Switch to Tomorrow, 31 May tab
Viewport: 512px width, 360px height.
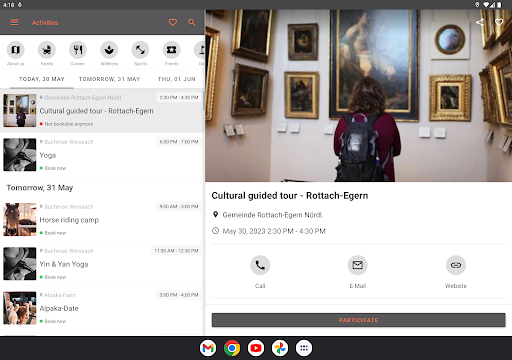(x=109, y=79)
